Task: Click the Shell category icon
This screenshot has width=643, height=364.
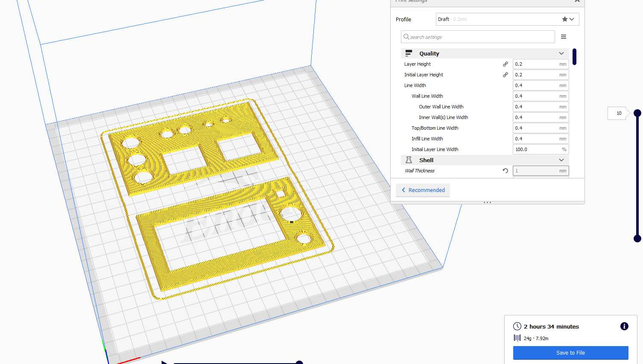Action: coord(409,160)
